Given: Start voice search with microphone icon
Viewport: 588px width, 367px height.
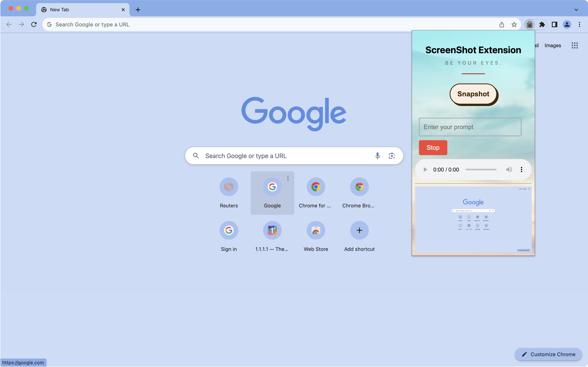Looking at the screenshot, I should point(377,156).
